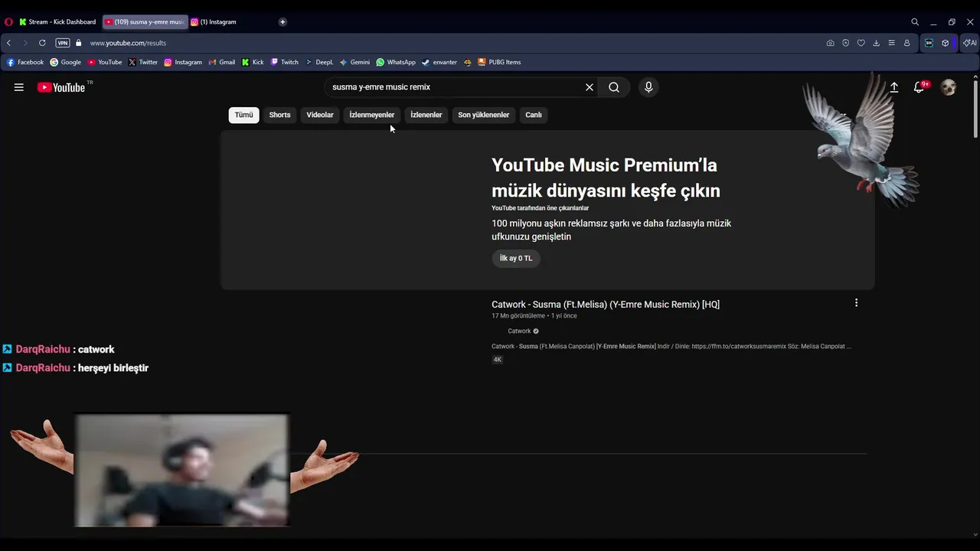Viewport: 980px width, 551px height.
Task: View site security lock info
Action: tap(78, 43)
